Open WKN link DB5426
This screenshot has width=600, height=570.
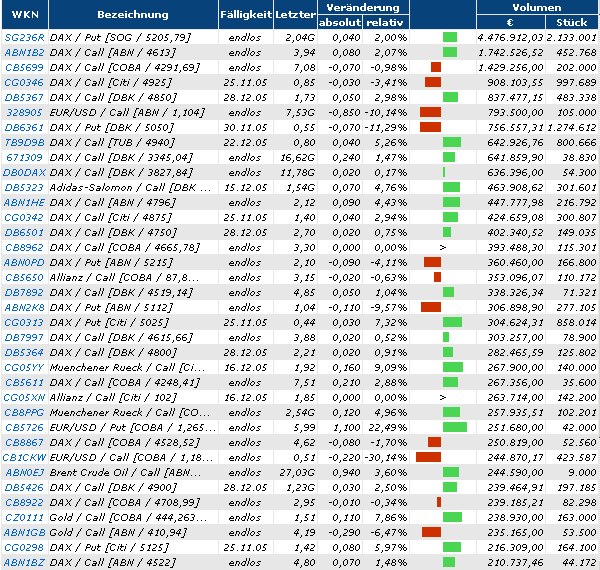click(24, 487)
